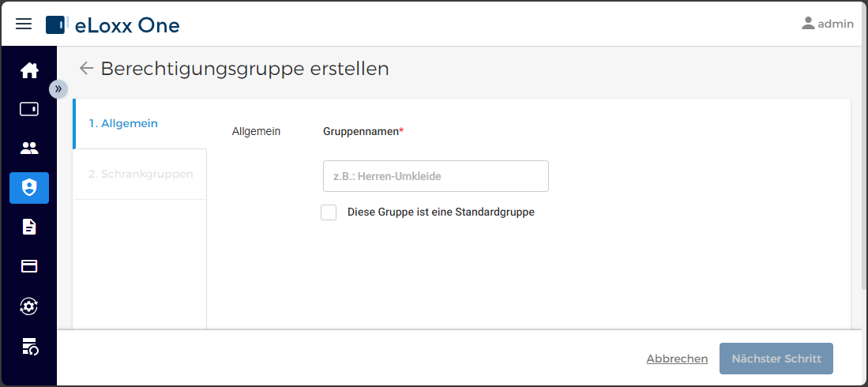Click the Gruppennamen label

pos(363,131)
